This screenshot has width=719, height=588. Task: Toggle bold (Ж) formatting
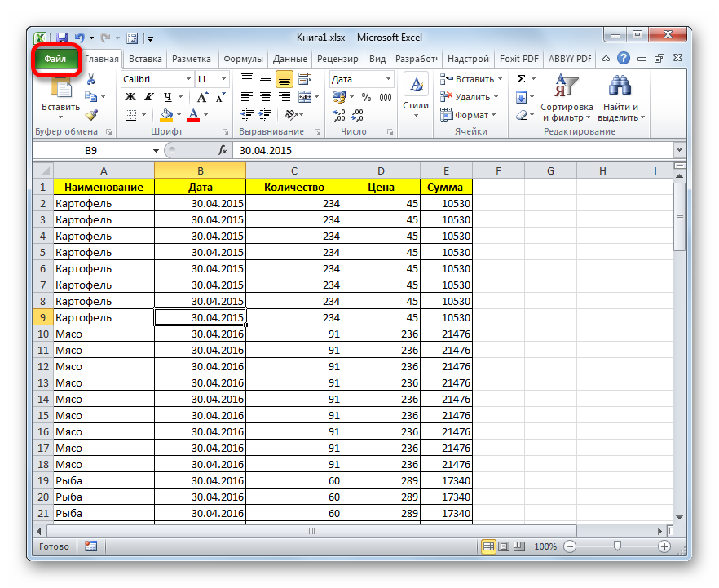click(130, 97)
